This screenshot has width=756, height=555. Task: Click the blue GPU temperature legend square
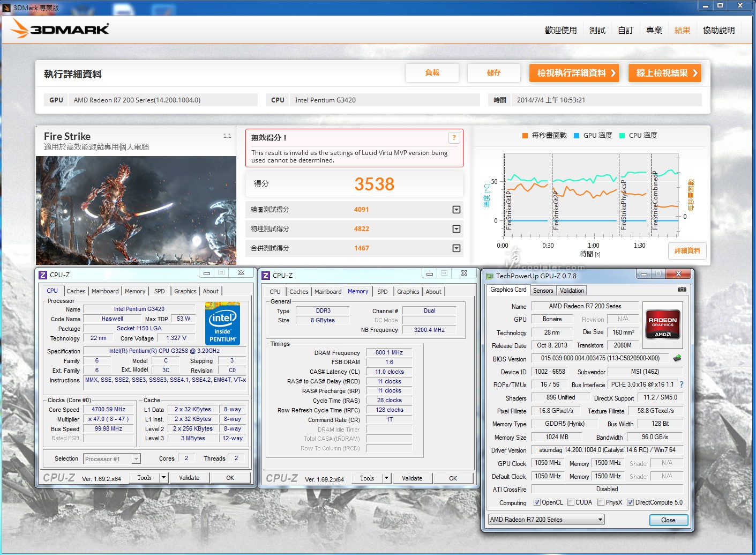pos(577,136)
